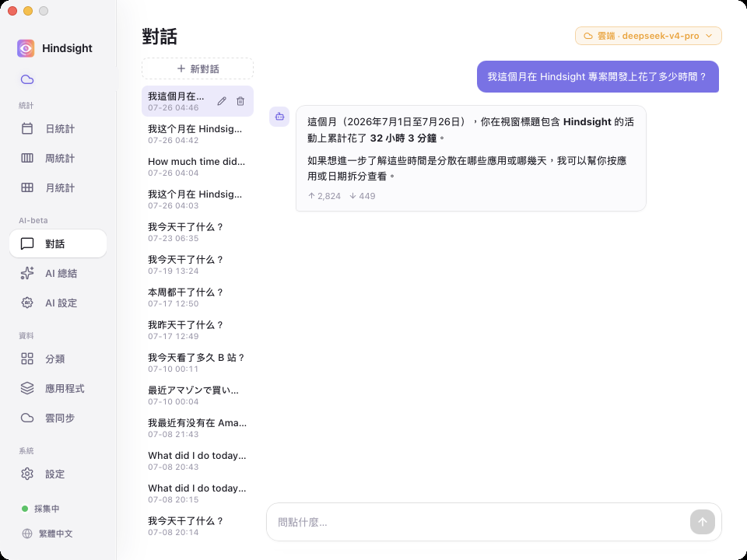Viewport: 747px width, 560px height.
Task: Open 月統計 grid icon
Action: pos(27,187)
